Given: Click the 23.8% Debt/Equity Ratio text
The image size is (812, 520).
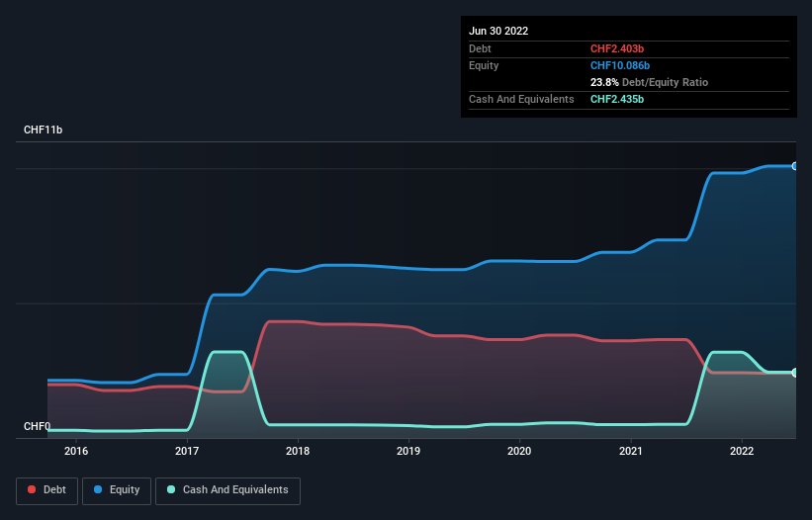Looking at the screenshot, I should click(649, 82).
